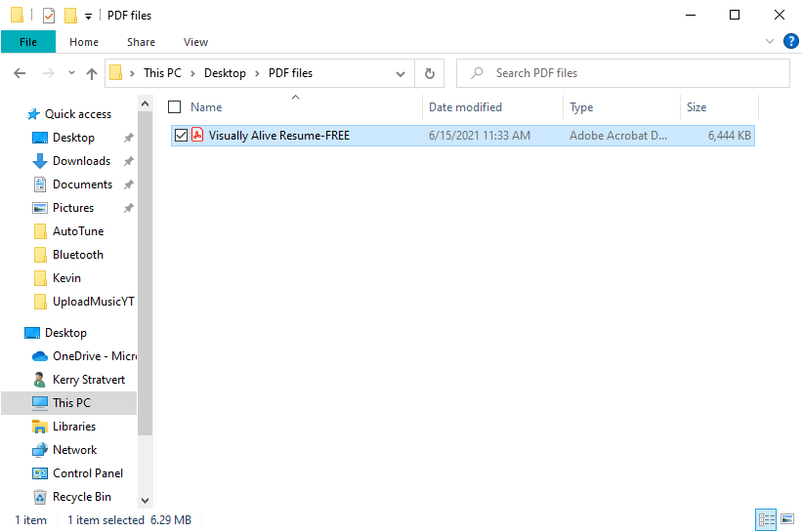This screenshot has width=803, height=532.
Task: Open OneDrive in navigation pane
Action: click(x=94, y=356)
